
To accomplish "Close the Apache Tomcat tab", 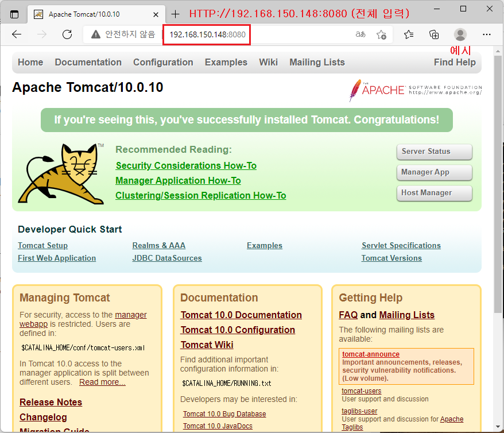I will coord(156,14).
